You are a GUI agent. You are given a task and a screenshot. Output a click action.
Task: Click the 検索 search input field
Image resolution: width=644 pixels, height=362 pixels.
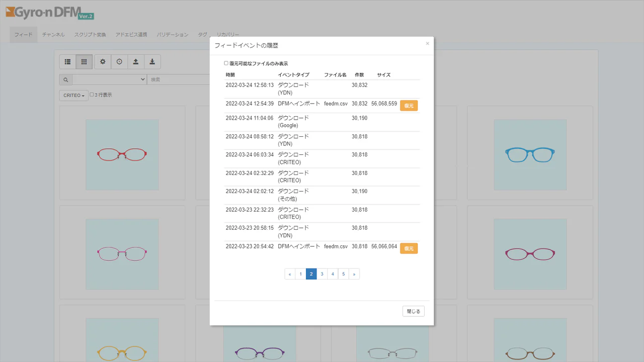click(178, 79)
